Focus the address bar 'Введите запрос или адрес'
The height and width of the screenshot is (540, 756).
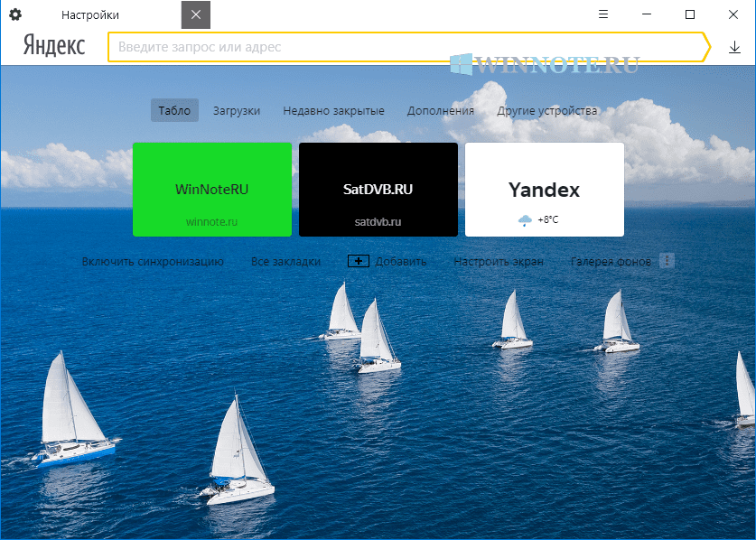(x=409, y=47)
